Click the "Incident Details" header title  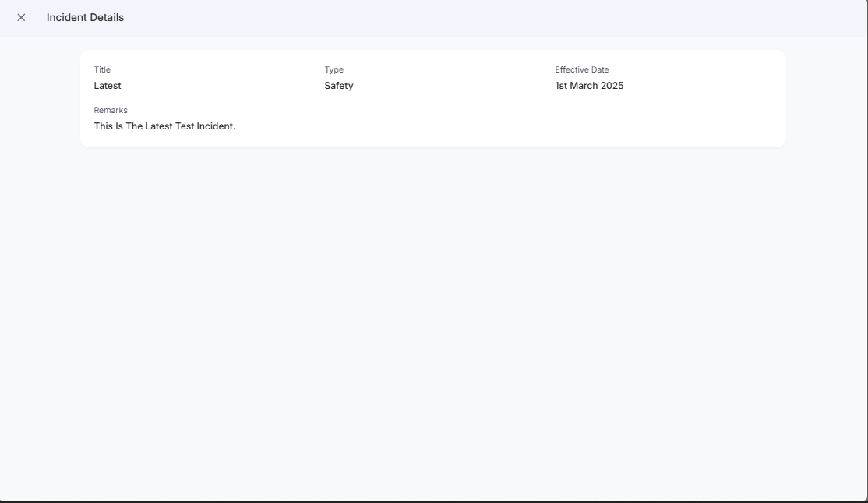click(85, 17)
